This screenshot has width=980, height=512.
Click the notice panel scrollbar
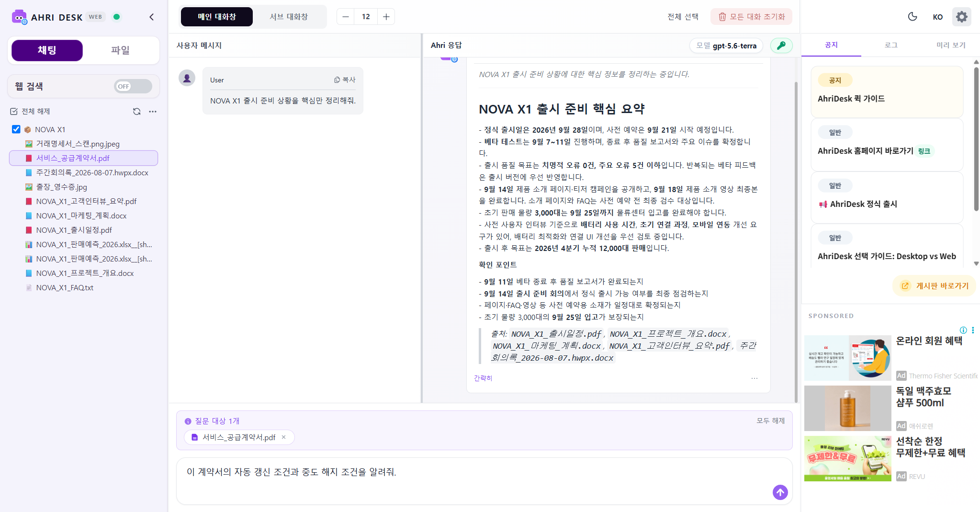point(976,139)
